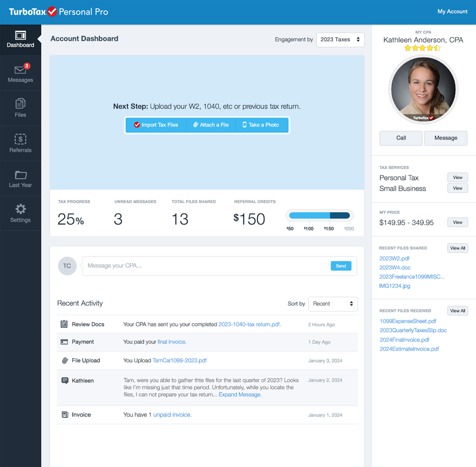Viewport: 476px width, 467px height.
Task: Select the Last Year label in sidebar
Action: 20,185
